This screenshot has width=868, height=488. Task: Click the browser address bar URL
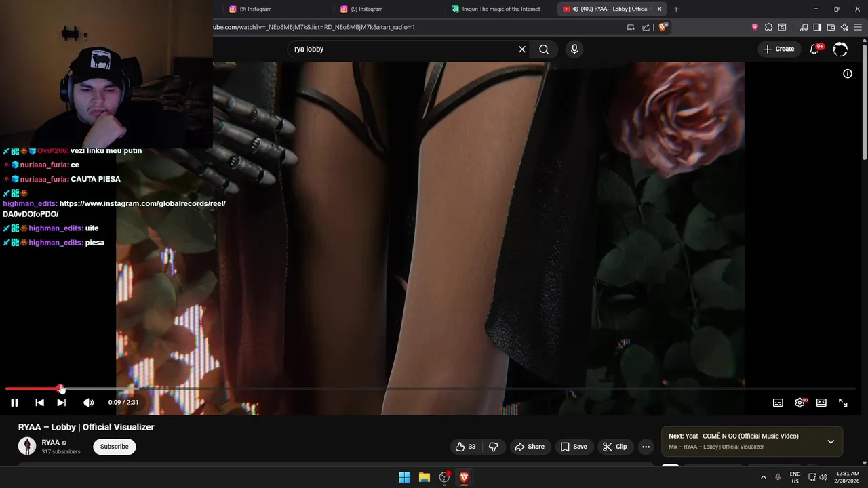[313, 27]
